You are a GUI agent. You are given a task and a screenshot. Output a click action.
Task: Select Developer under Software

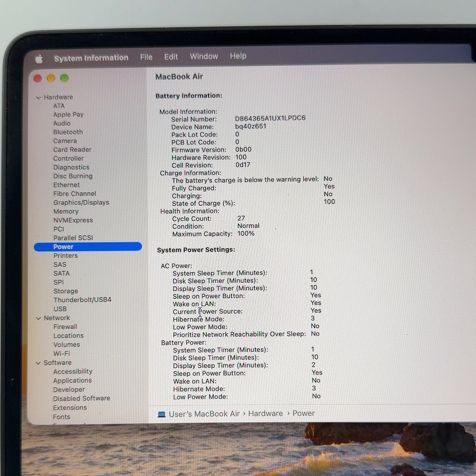pyautogui.click(x=69, y=390)
